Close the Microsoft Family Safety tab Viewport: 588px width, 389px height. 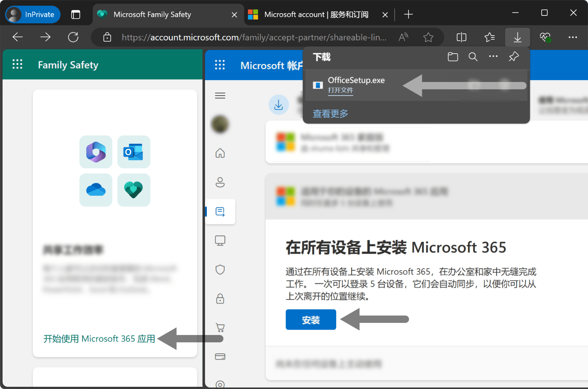[x=234, y=15]
